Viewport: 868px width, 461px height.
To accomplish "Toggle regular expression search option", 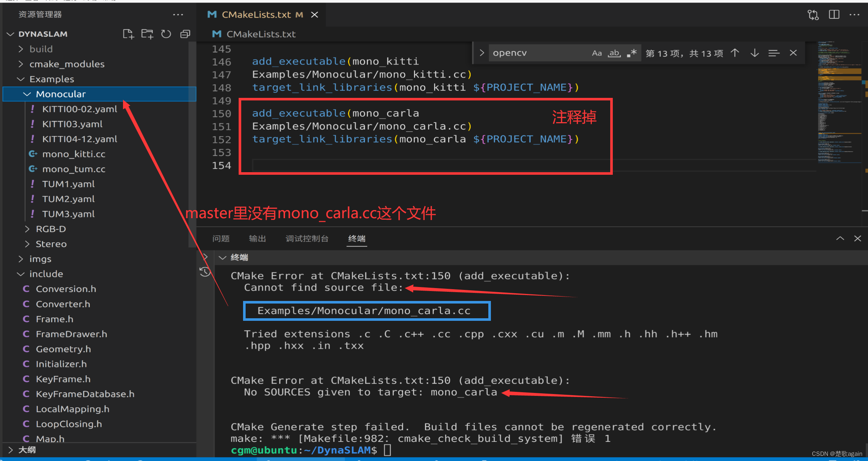I will tap(632, 53).
